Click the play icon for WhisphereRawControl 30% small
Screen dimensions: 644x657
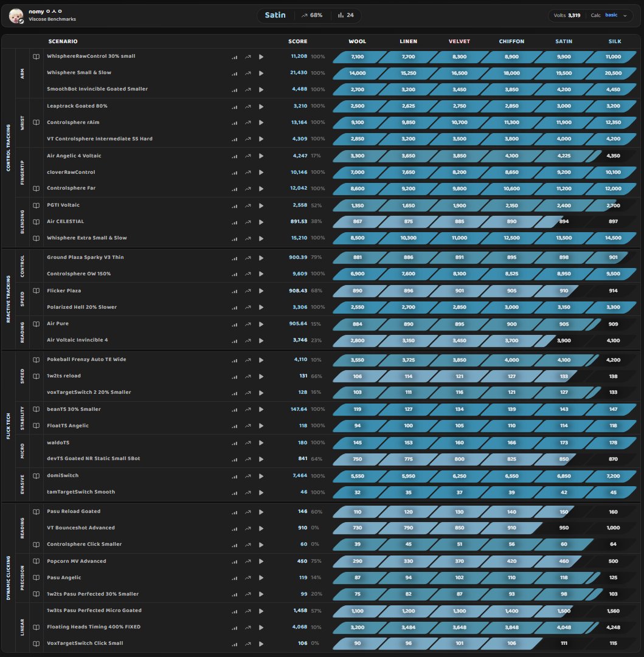(x=261, y=57)
